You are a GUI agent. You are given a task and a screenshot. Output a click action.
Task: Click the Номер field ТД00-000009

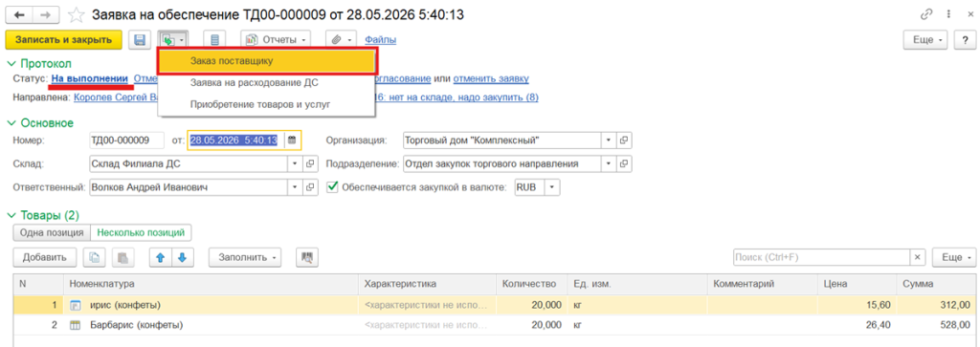click(x=127, y=140)
